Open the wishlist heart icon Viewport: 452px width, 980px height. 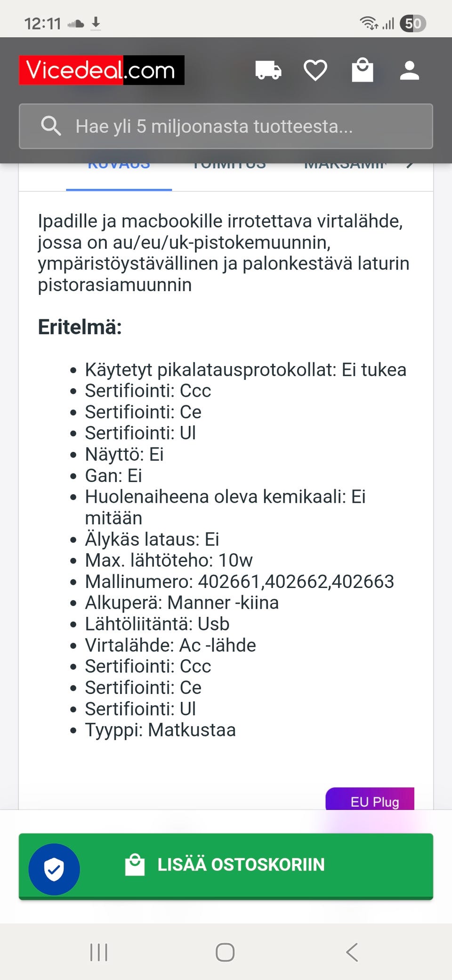point(315,70)
